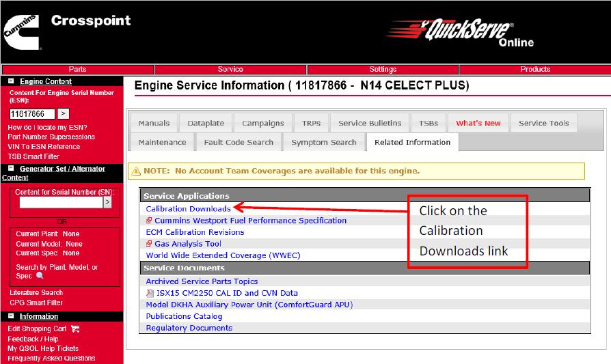Image resolution: width=611 pixels, height=364 pixels.
Task: Click the external-link icon beside Cummins Westport
Action: [149, 221]
